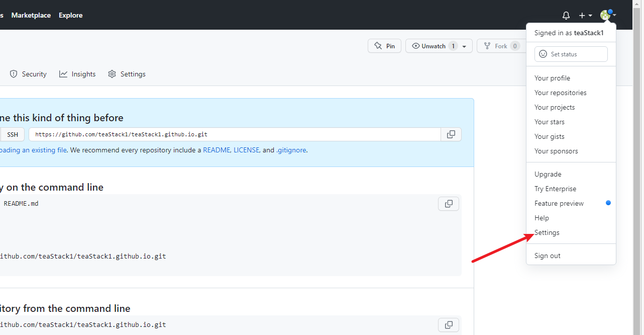Click the Set status button
The image size is (644, 335).
coord(571,54)
